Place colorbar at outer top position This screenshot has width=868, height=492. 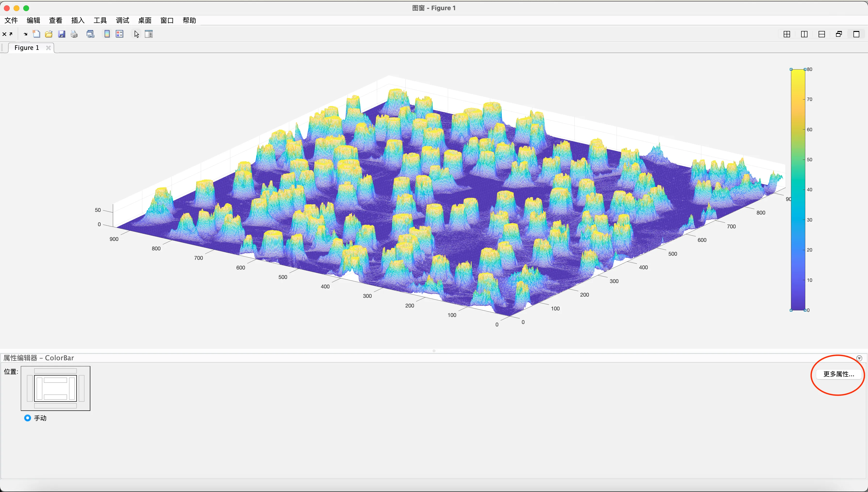tap(55, 371)
